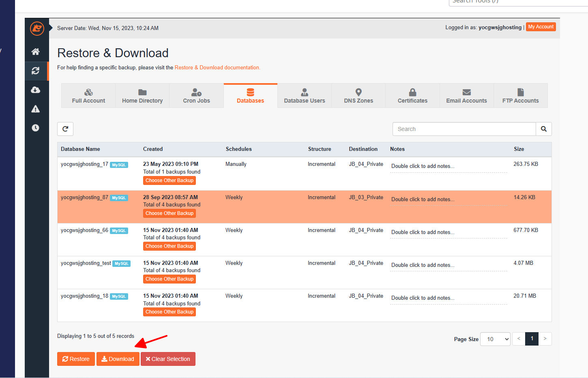Sort by the Created column header
The image size is (588, 378).
(x=153, y=149)
